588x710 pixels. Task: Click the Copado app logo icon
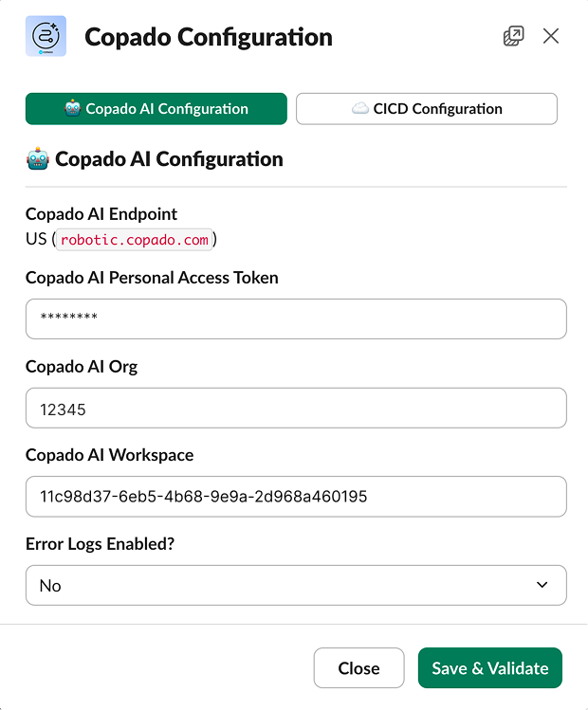(x=46, y=37)
